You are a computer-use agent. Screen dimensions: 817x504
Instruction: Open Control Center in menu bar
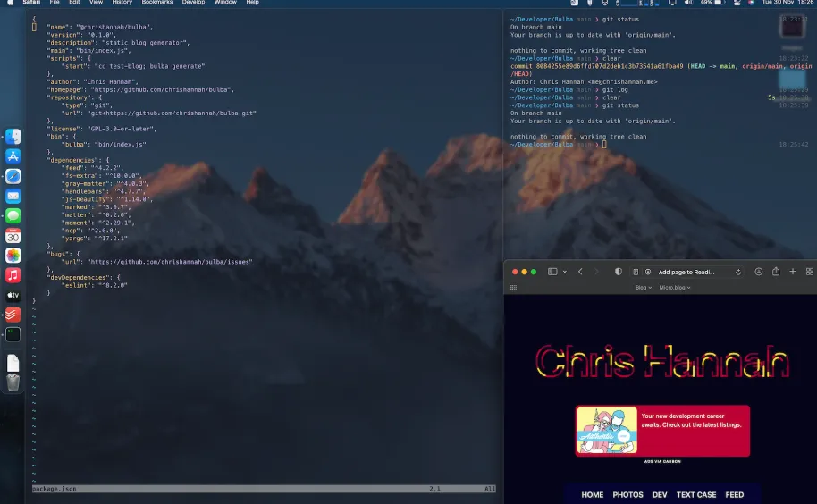tap(737, 2)
